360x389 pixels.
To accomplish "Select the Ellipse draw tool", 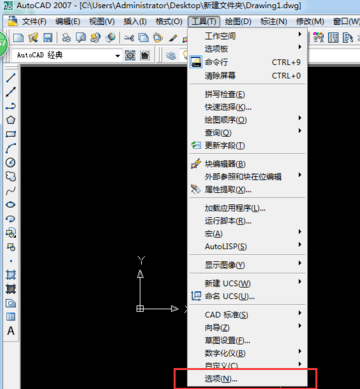I will [x=11, y=205].
